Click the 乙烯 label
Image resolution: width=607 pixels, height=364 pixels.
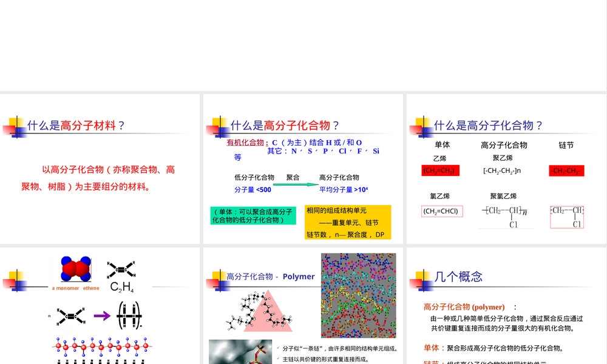pos(439,158)
